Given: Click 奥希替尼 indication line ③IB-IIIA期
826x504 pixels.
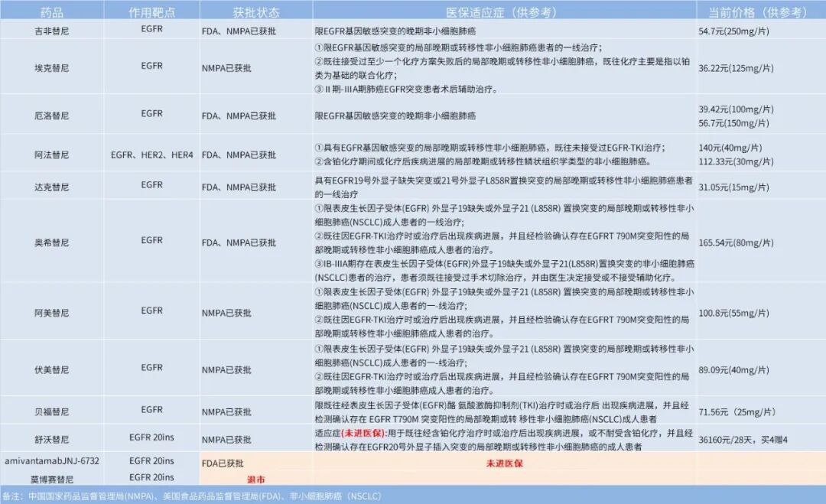Looking at the screenshot, I should click(505, 270).
